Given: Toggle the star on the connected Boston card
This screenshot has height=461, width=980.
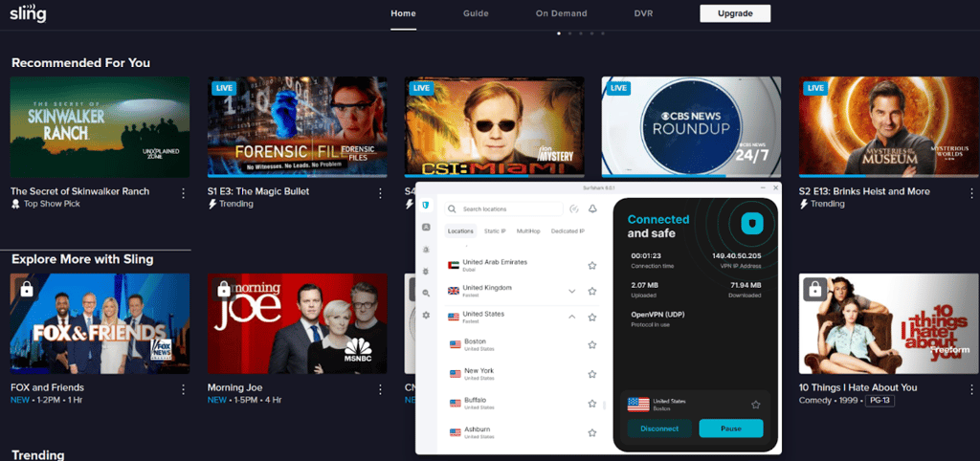Looking at the screenshot, I should click(x=756, y=405).
